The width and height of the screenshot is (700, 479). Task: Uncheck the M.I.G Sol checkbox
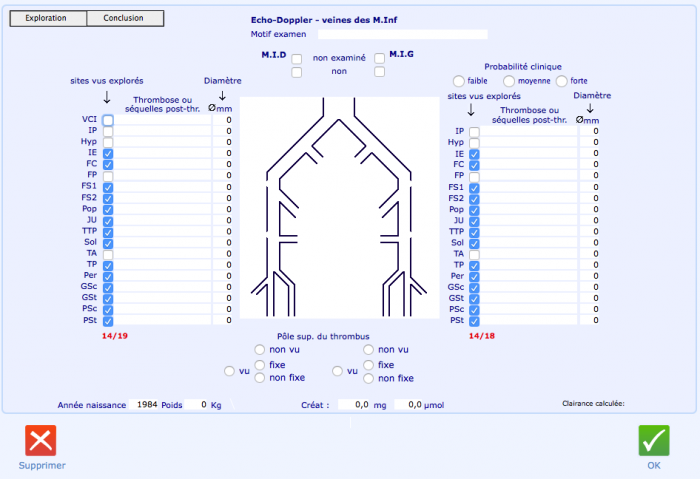[x=474, y=243]
